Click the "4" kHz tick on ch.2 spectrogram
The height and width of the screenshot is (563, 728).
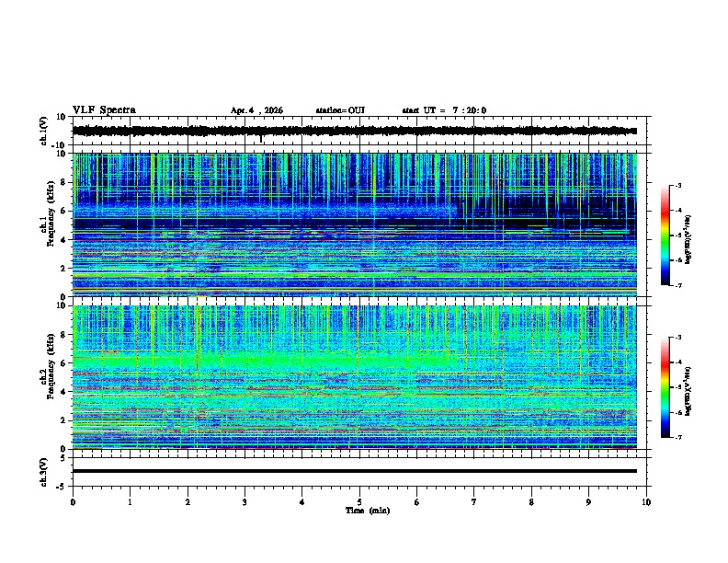pyautogui.click(x=64, y=392)
